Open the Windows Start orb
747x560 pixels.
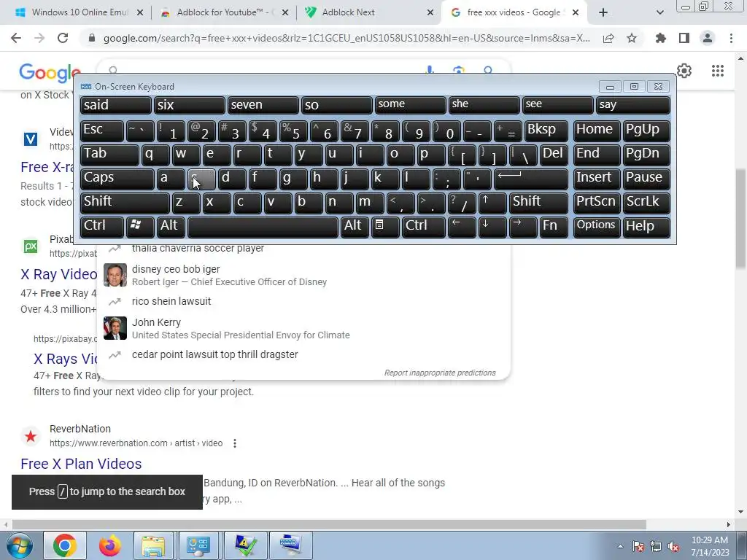tap(20, 545)
